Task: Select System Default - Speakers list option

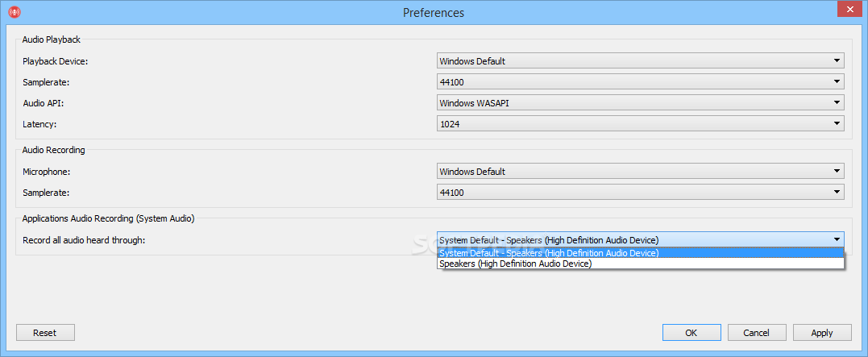Action: (x=641, y=253)
